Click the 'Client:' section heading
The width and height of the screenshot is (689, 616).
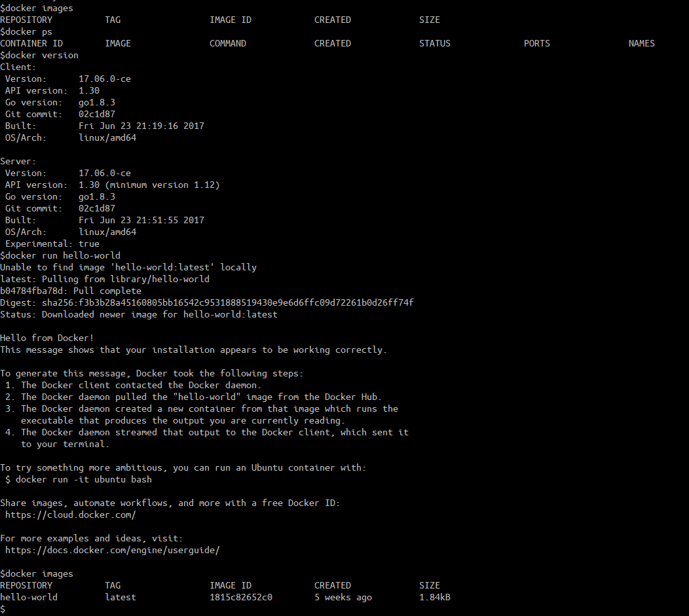tap(18, 67)
